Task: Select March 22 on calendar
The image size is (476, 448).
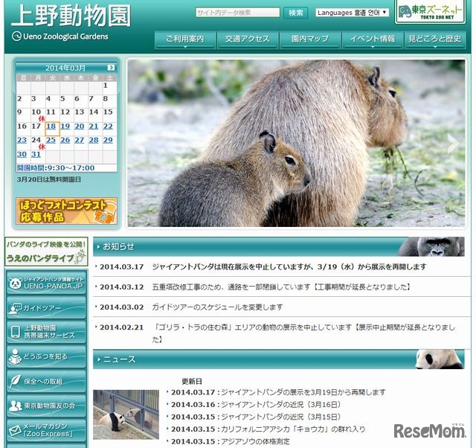Action: point(108,127)
